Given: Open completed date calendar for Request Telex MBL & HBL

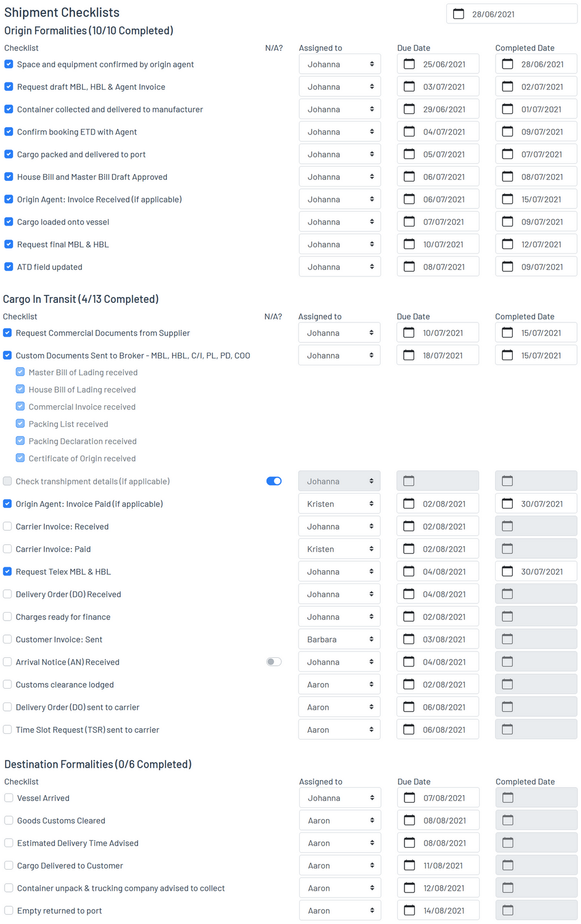Looking at the screenshot, I should click(x=507, y=571).
